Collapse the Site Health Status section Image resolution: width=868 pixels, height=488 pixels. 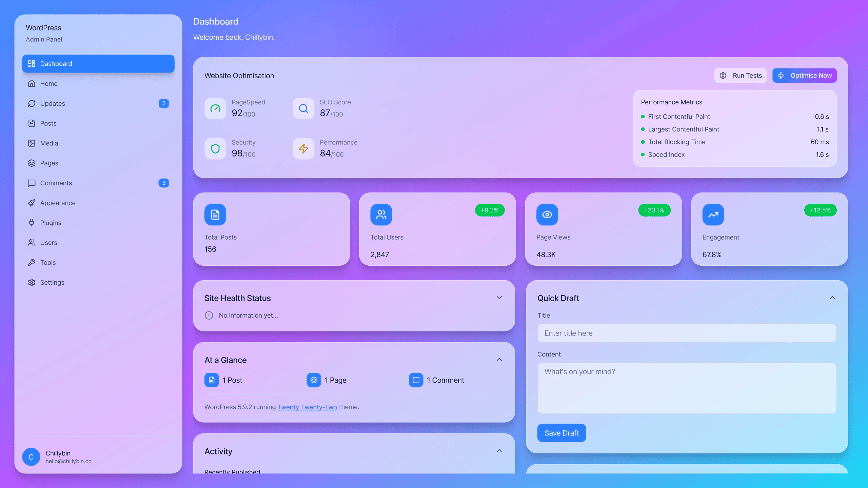pyautogui.click(x=499, y=298)
